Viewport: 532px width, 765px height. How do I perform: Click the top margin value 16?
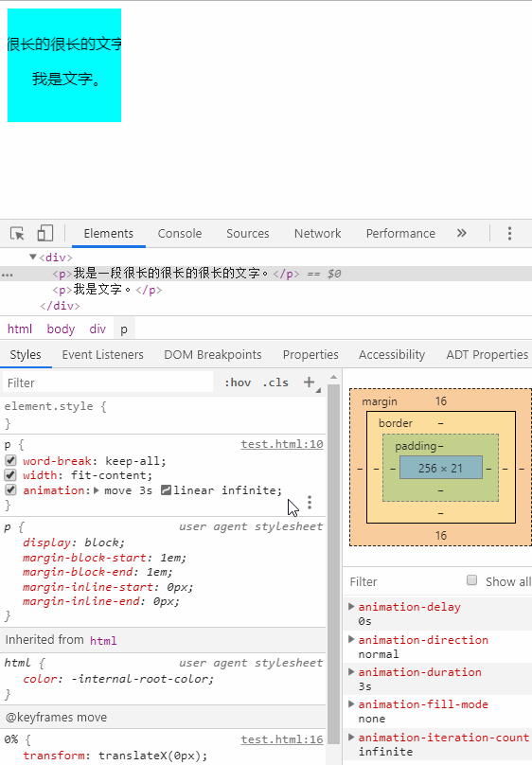click(x=441, y=401)
